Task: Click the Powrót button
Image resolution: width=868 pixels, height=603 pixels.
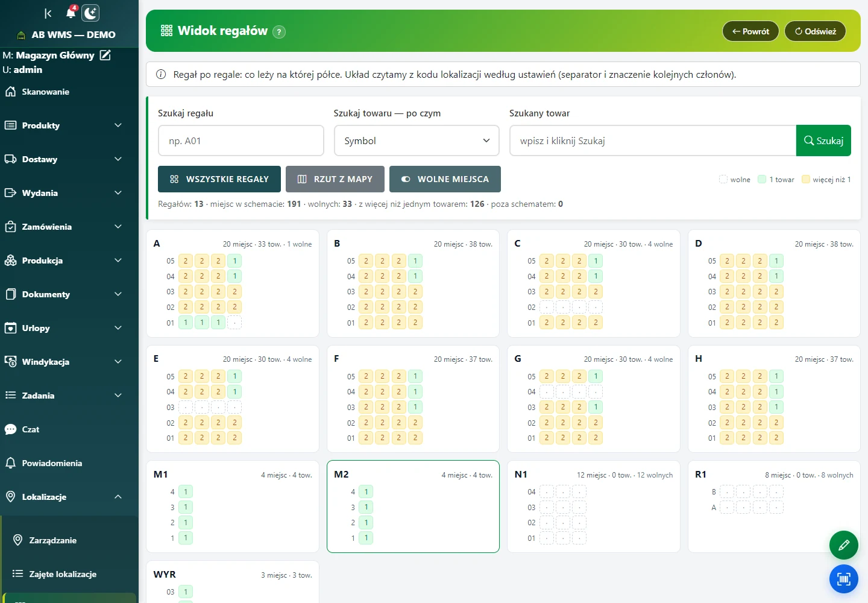Action: 750,31
